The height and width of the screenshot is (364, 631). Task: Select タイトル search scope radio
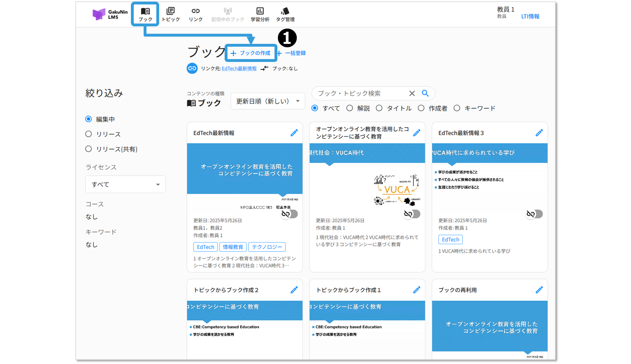[379, 108]
